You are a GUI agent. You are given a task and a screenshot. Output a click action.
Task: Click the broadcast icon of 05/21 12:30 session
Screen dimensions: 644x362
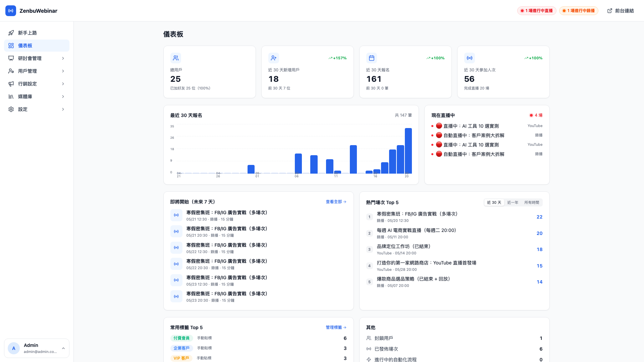tap(176, 215)
